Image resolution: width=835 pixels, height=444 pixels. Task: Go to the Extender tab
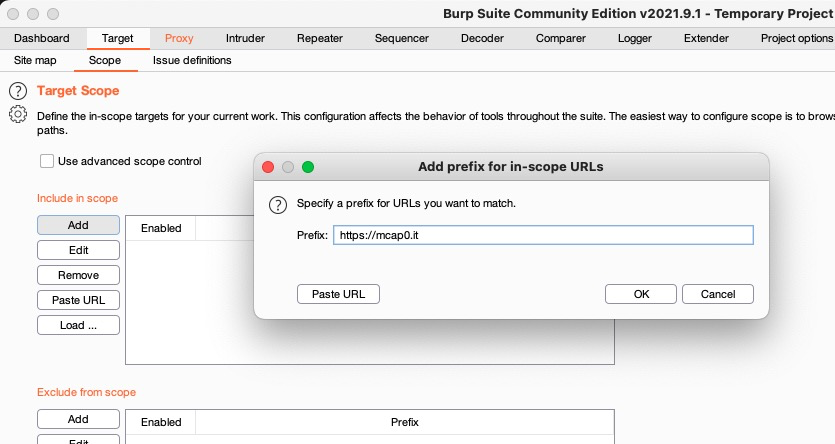[706, 38]
